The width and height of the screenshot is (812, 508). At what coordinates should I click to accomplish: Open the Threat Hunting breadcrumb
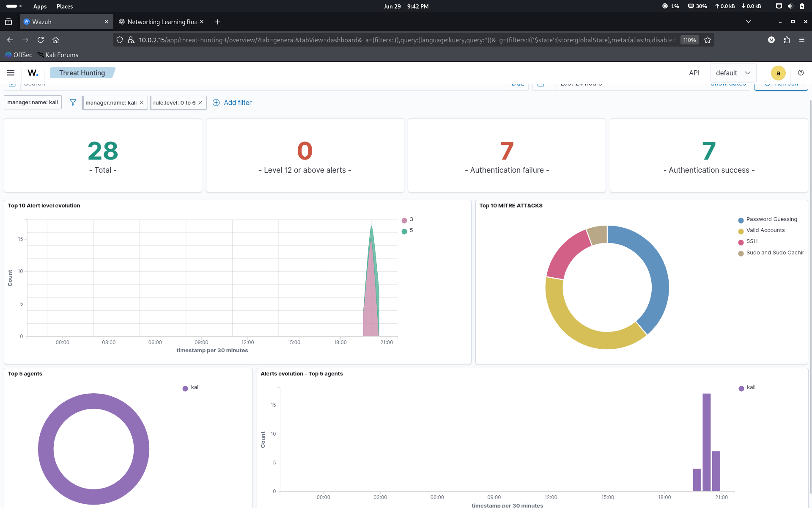82,73
